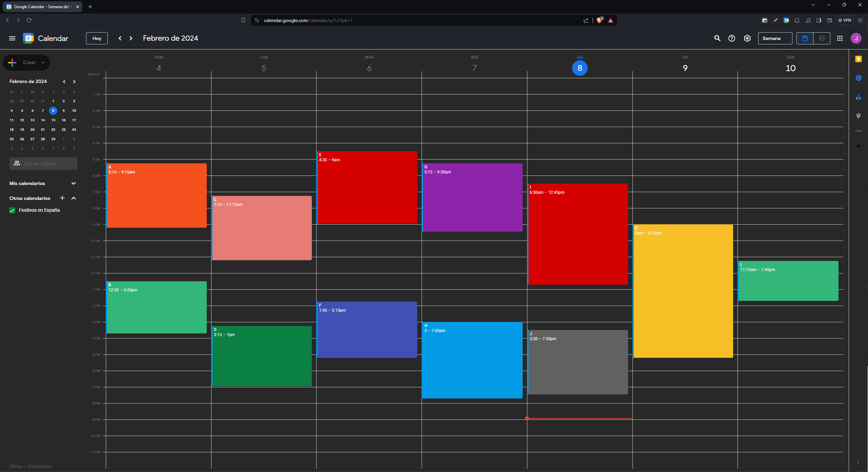Select day header 10 Saturday
Screen dimensions: 868x472
pos(790,68)
